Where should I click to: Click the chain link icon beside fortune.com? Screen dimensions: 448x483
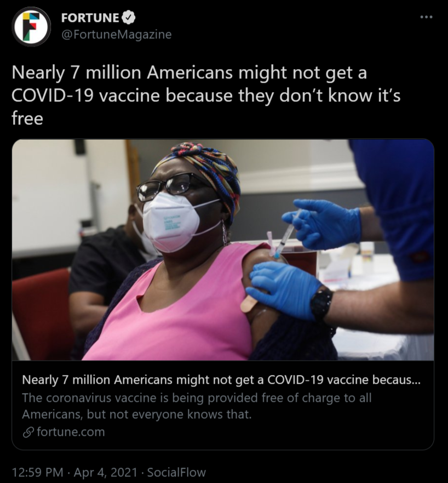(x=28, y=432)
